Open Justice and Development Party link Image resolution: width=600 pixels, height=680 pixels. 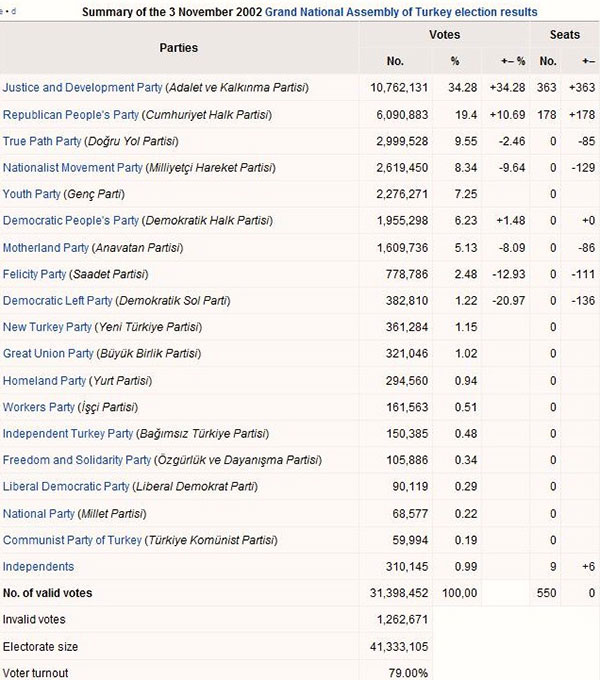click(82, 88)
